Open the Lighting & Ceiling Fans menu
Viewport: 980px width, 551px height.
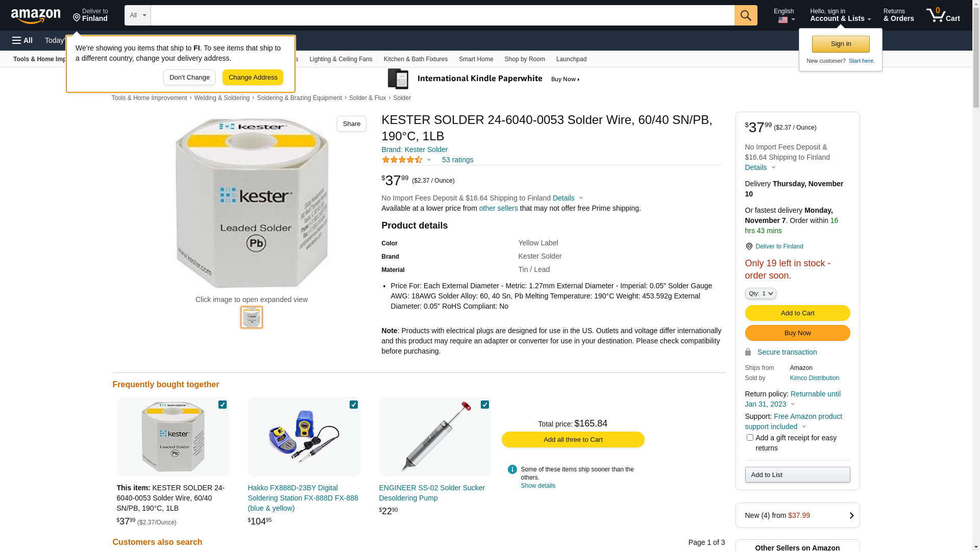tap(340, 59)
